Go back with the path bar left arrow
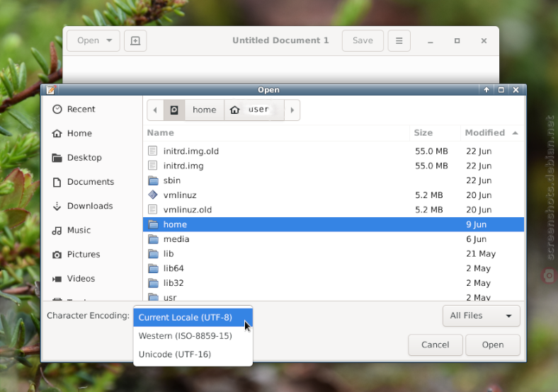The image size is (558, 392). pos(155,110)
